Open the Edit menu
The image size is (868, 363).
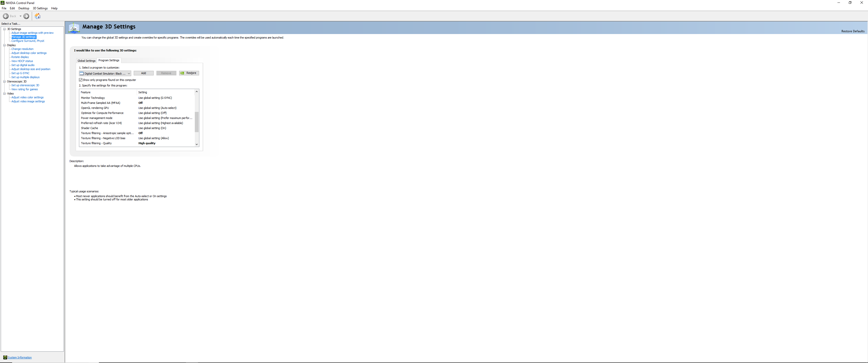pyautogui.click(x=12, y=8)
